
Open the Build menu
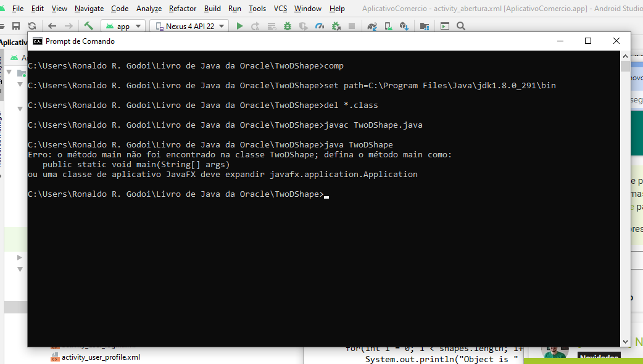(x=212, y=9)
